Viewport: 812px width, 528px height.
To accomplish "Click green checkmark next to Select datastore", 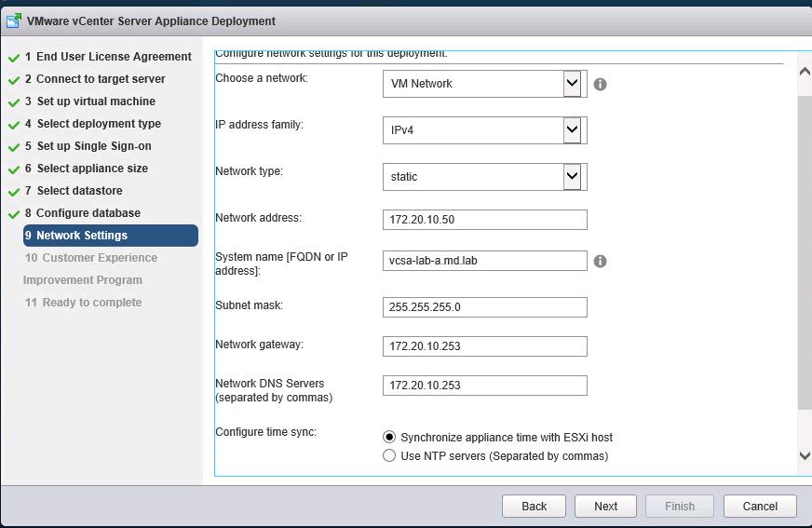I will pyautogui.click(x=14, y=192).
